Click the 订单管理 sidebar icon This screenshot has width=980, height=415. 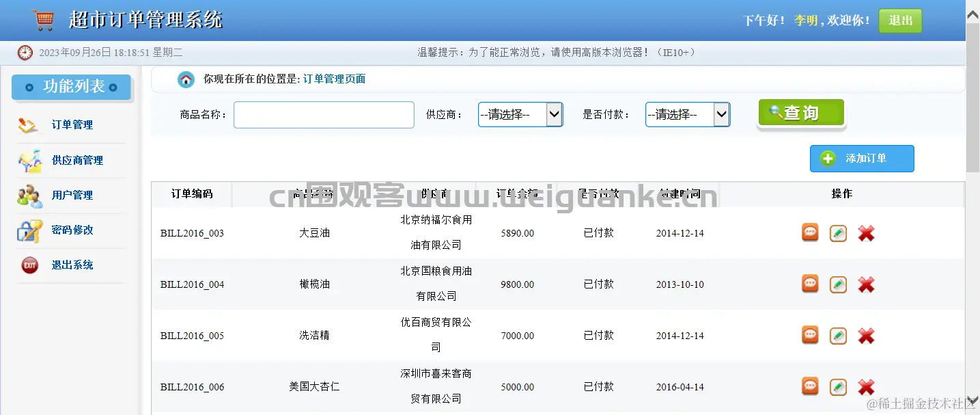point(29,125)
